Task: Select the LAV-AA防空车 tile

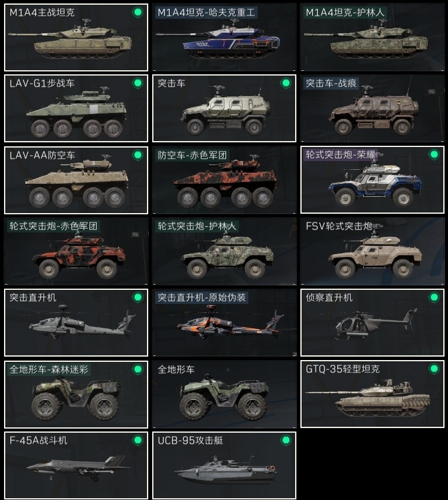Action: pyautogui.click(x=76, y=180)
